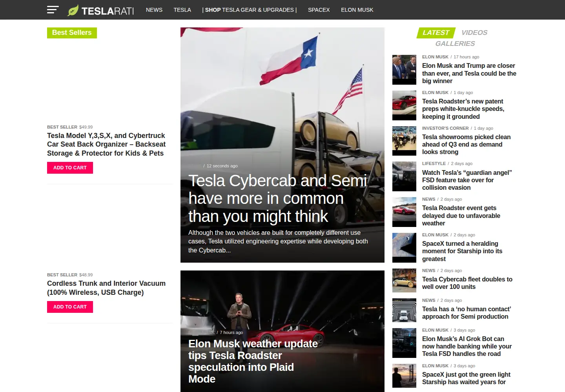Open Tesla Roadster event gets delayed headline
Viewport: 565px width, 392px height.
point(461,216)
